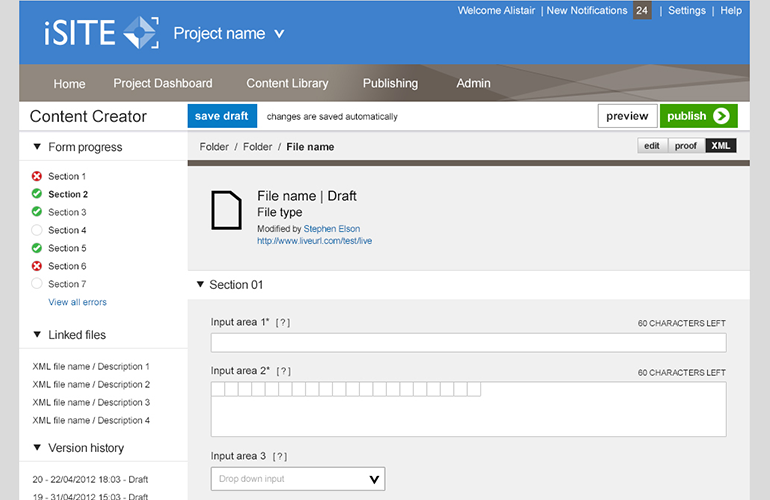Open the View all errors link

(x=77, y=302)
